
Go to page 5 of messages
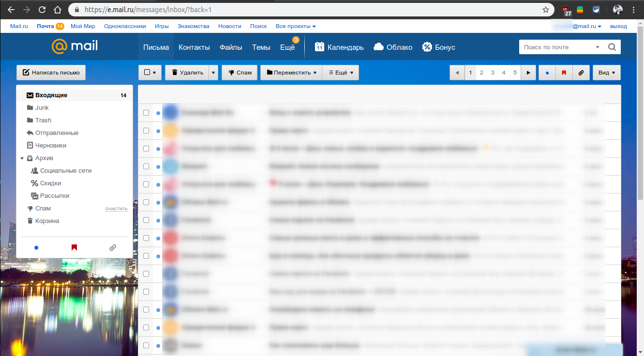click(515, 73)
